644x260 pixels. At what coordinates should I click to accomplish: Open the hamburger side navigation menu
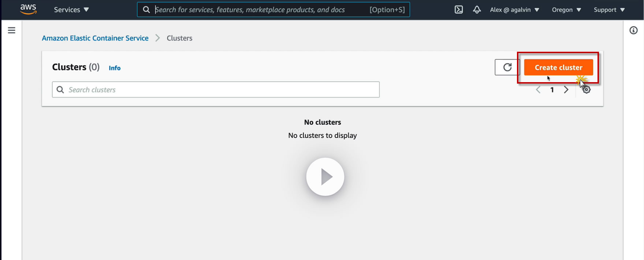pyautogui.click(x=12, y=30)
